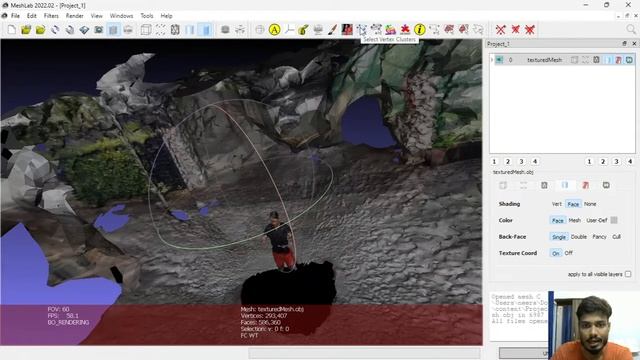Click the colorful select faces tool icon

click(391, 29)
